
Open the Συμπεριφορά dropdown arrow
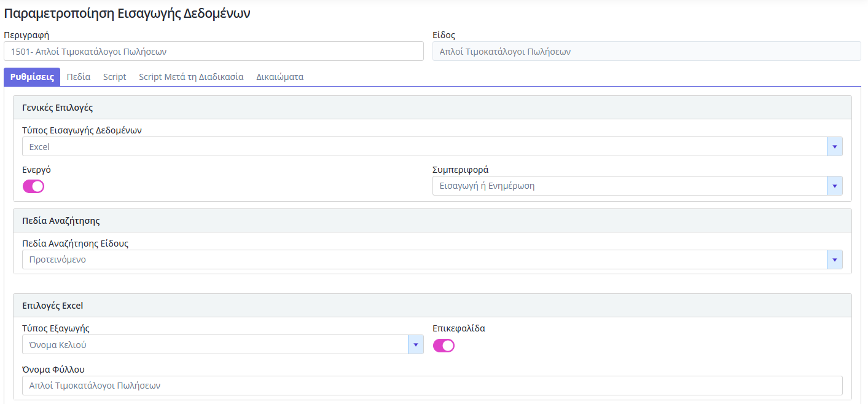click(x=834, y=186)
